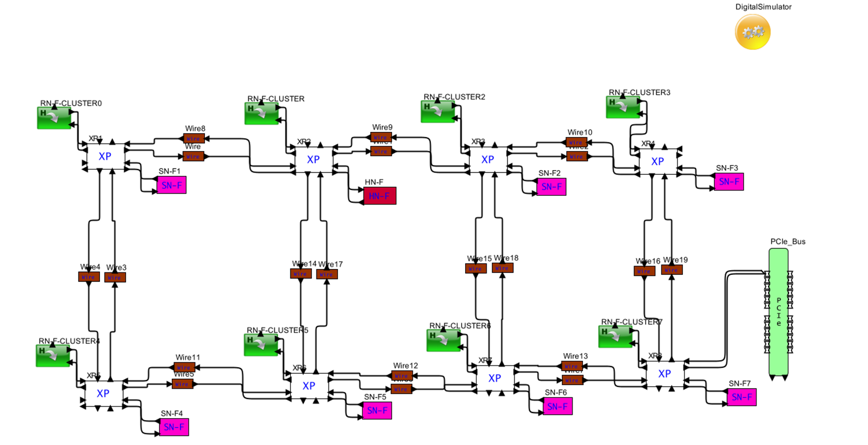Click the XP1 crosspoint router block
Viewport: 868px width, 445px height.
point(105,156)
